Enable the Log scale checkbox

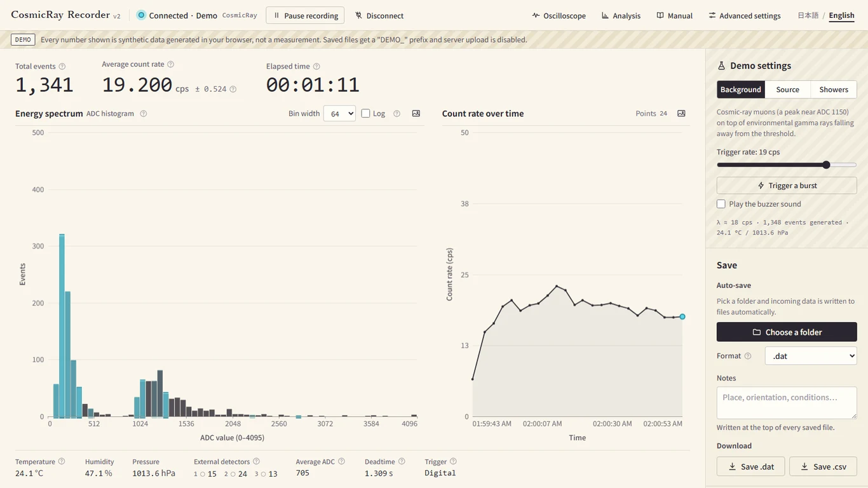pyautogui.click(x=365, y=113)
